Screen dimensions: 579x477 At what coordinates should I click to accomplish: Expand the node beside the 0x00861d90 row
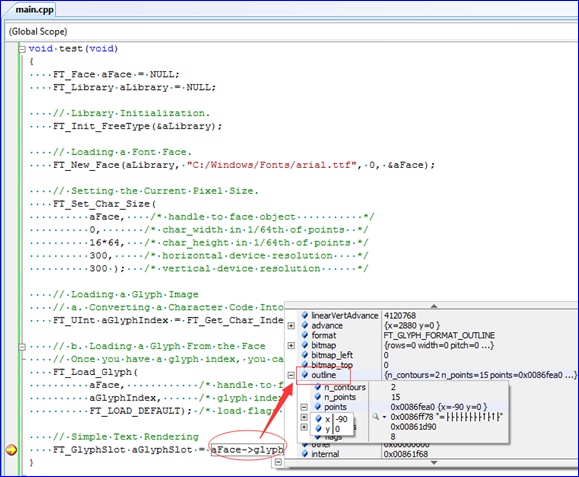pos(304,427)
